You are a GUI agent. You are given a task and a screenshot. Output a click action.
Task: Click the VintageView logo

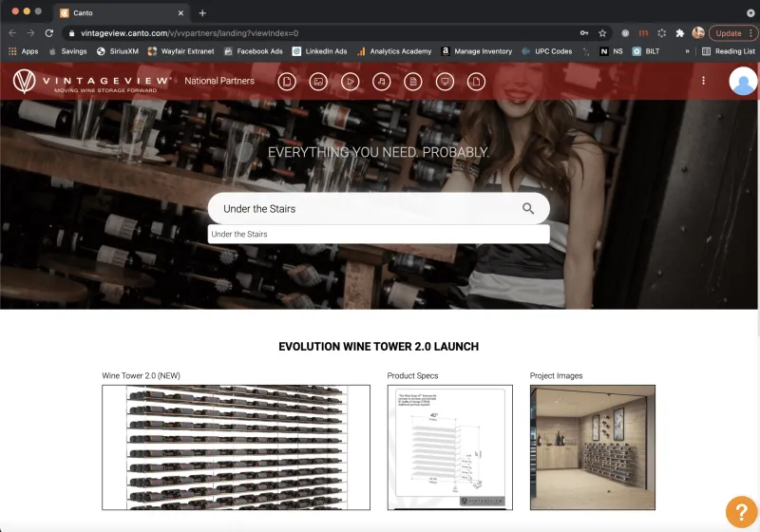(x=92, y=81)
